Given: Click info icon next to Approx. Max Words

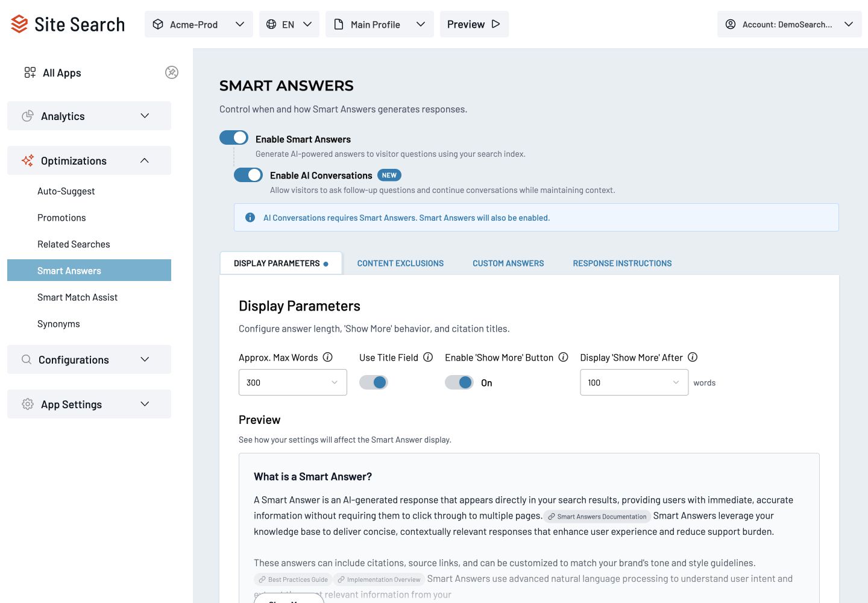Looking at the screenshot, I should click(328, 357).
